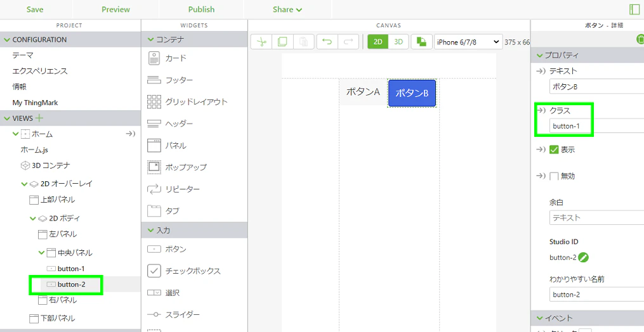Collapse the VIEWS section
This screenshot has height=332, width=644.
click(x=7, y=118)
